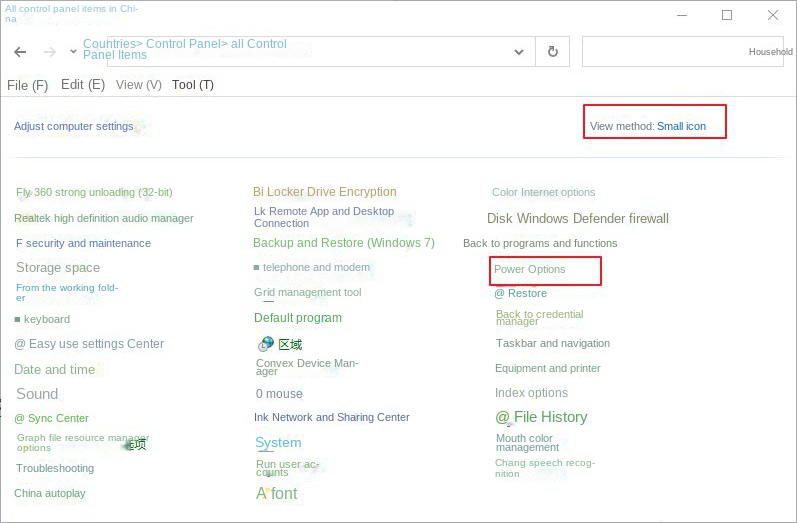The image size is (797, 523).
Task: Open Realtek high definition audio manager
Action: [104, 218]
